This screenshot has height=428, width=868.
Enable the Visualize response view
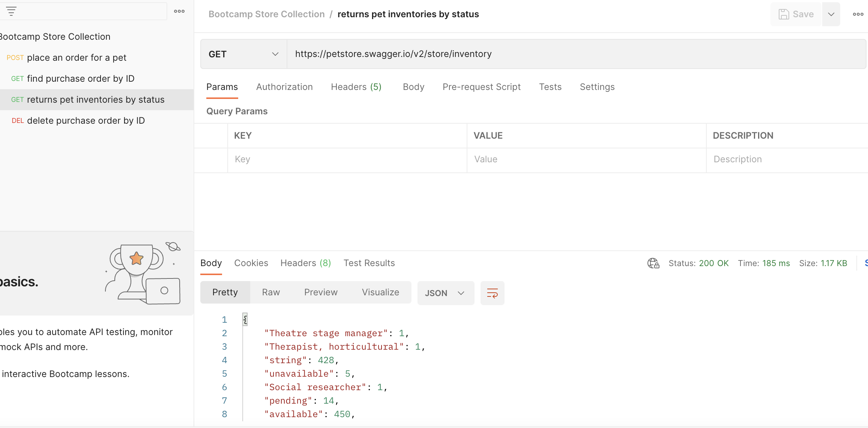point(380,292)
